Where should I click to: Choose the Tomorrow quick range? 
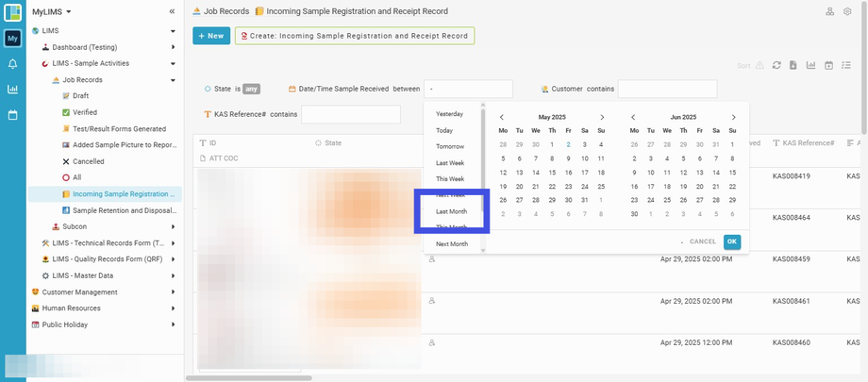[449, 147]
